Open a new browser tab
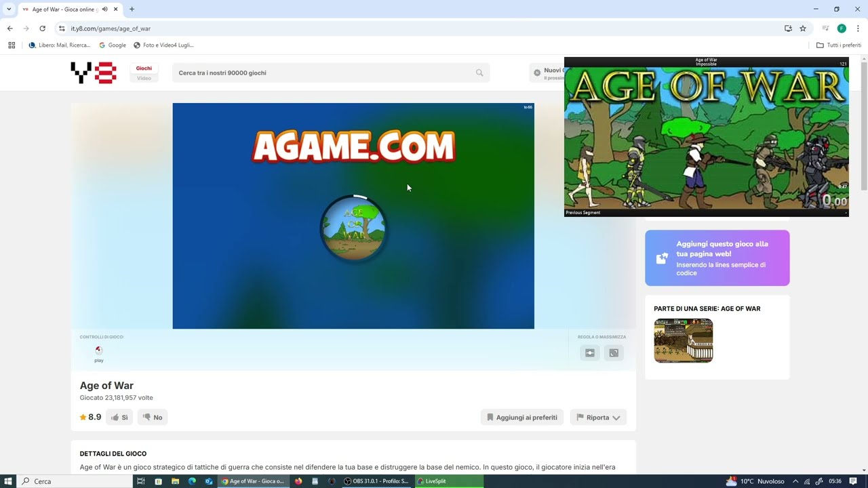The image size is (868, 488). (x=132, y=9)
